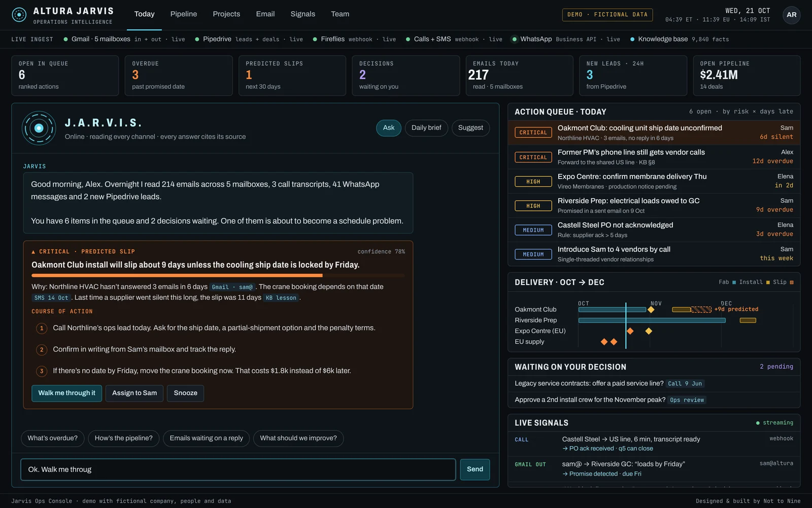Click the J.A.R.V.I.S. radar avatar icon
This screenshot has width=812, height=508.
39,128
